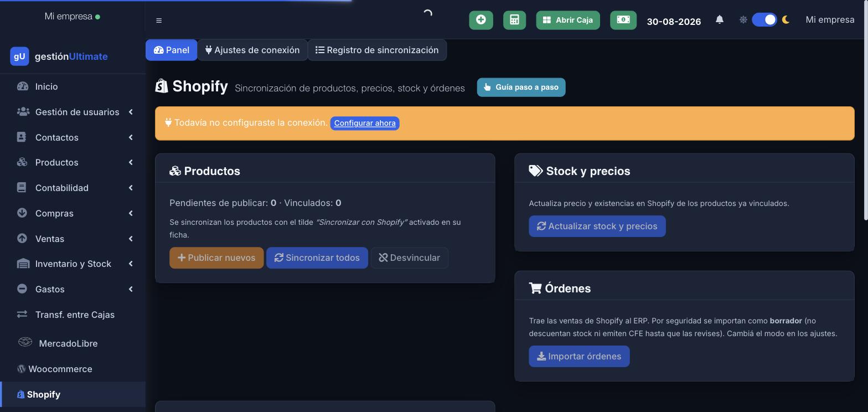
Task: Go to Inicio in the sidebar
Action: (73, 86)
